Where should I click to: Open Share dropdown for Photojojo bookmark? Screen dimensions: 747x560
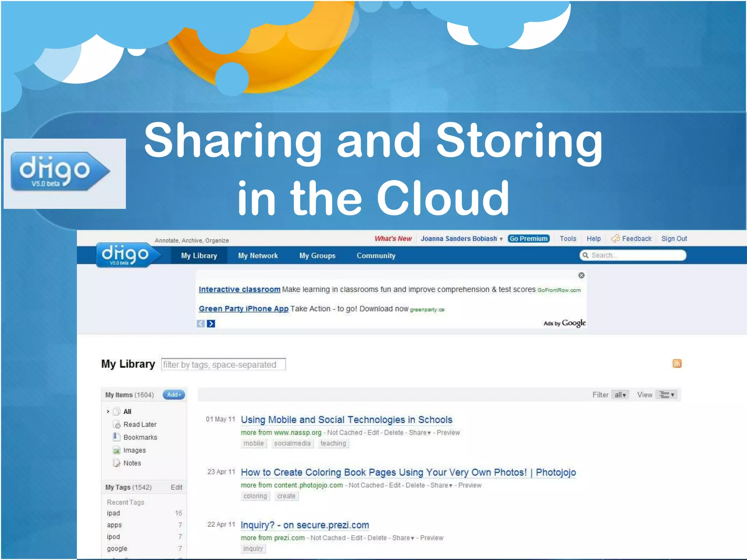441,485
